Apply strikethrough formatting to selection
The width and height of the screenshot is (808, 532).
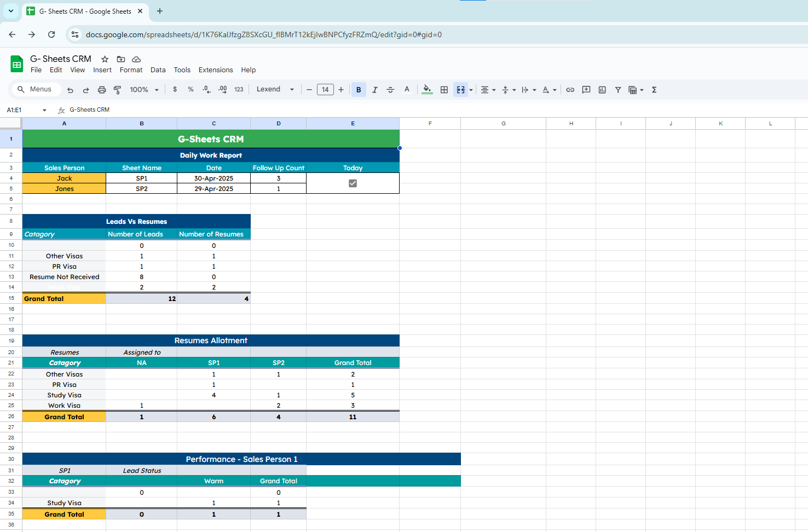[x=390, y=90]
